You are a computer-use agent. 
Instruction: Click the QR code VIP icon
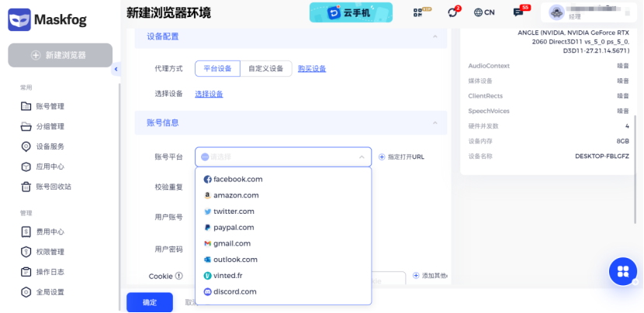coord(418,12)
